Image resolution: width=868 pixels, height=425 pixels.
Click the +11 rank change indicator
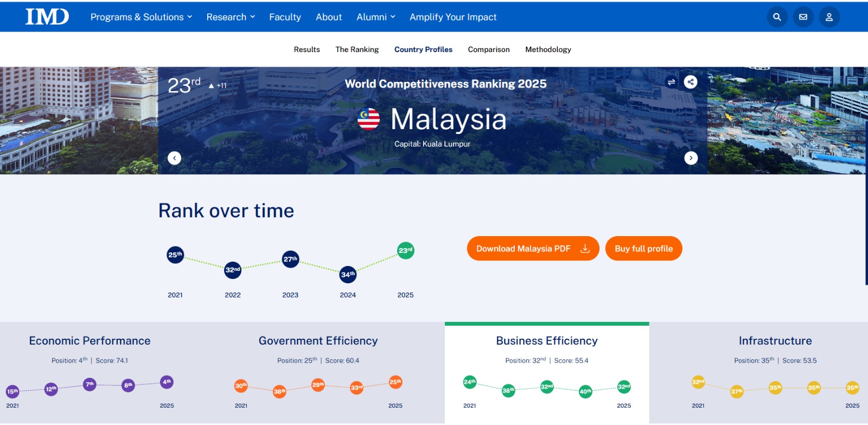[x=218, y=85]
